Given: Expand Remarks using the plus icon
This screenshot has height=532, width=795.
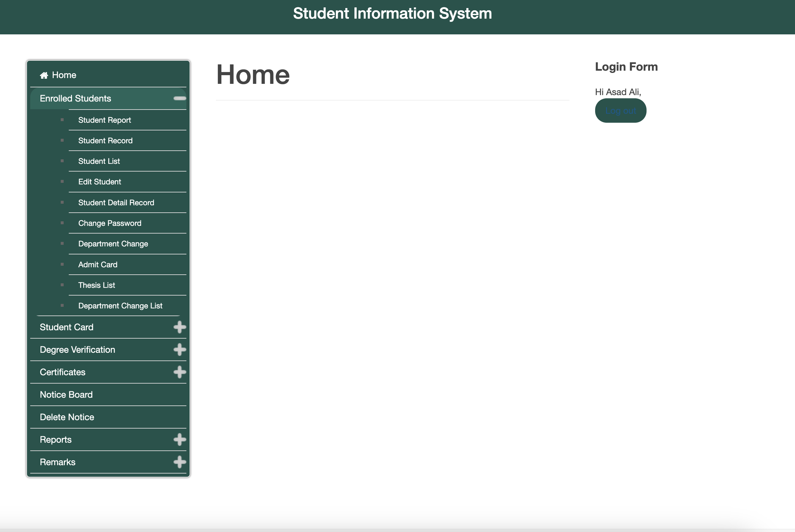Looking at the screenshot, I should [180, 462].
